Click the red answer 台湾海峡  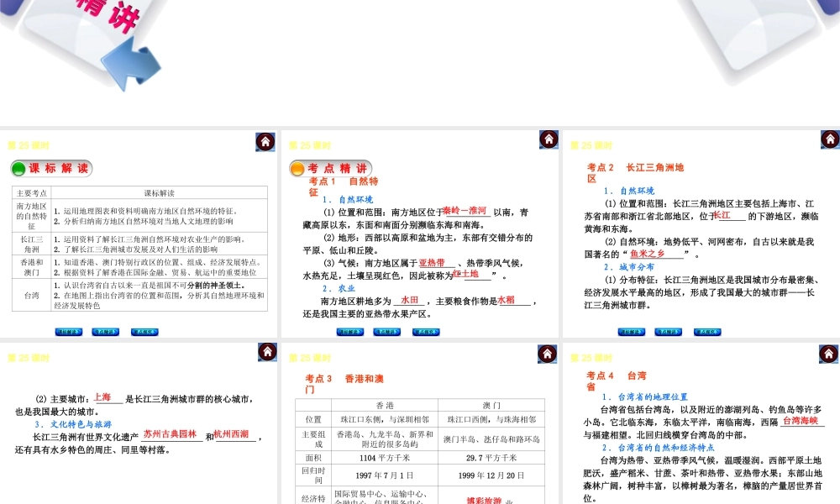[801, 421]
